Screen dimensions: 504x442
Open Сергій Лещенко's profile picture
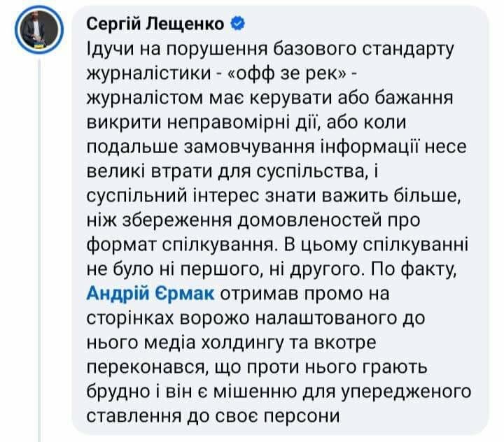point(39,30)
